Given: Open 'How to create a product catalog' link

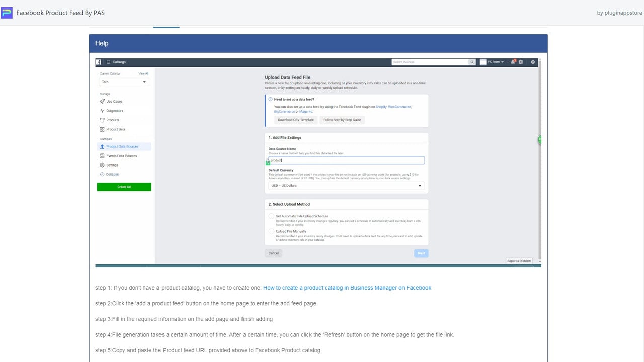Looking at the screenshot, I should pyautogui.click(x=347, y=288).
